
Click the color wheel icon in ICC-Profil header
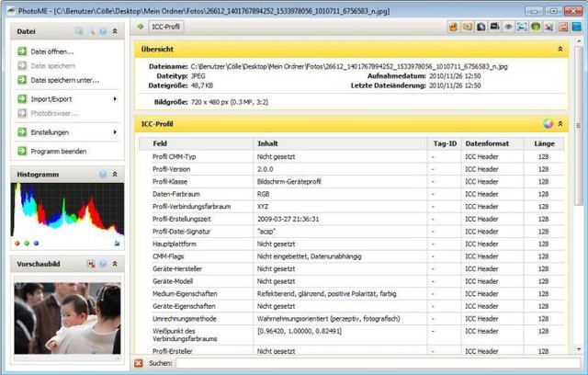click(x=548, y=123)
